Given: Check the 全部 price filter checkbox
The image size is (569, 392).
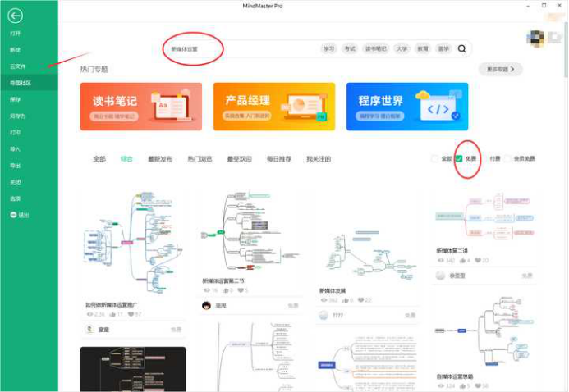Looking at the screenshot, I should tap(434, 158).
